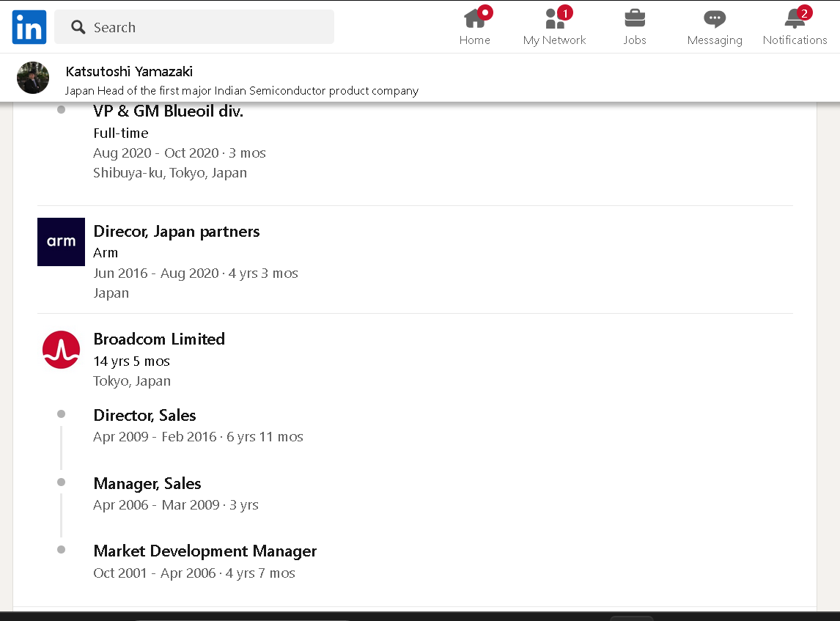Open the Broadcom Limited company heading
840x621 pixels.
[159, 339]
